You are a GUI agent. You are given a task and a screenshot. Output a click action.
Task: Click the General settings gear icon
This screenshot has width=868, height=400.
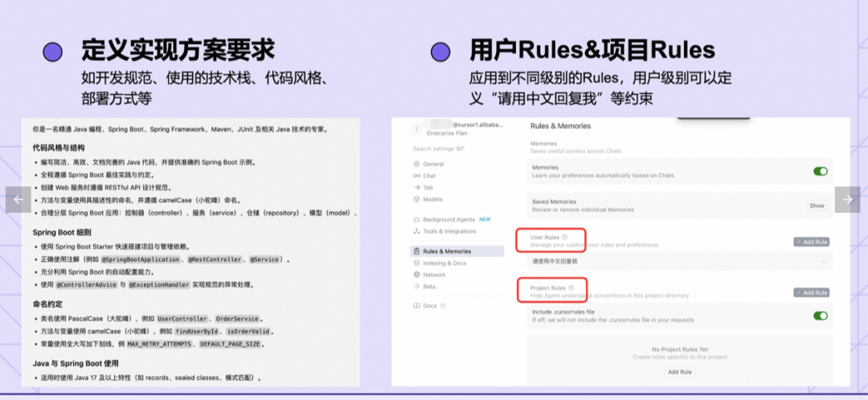pyautogui.click(x=416, y=164)
